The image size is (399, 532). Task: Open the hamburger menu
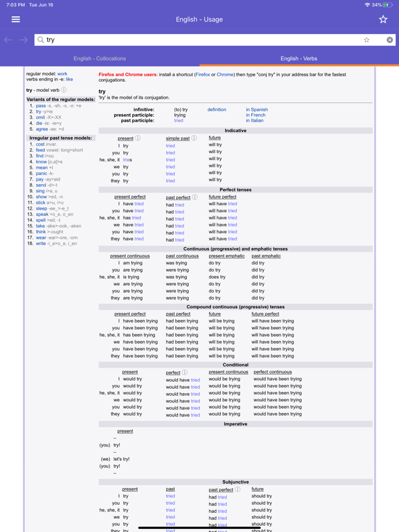pyautogui.click(x=16, y=19)
